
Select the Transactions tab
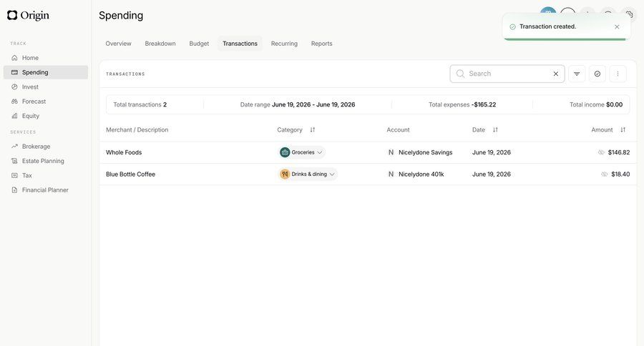point(240,44)
